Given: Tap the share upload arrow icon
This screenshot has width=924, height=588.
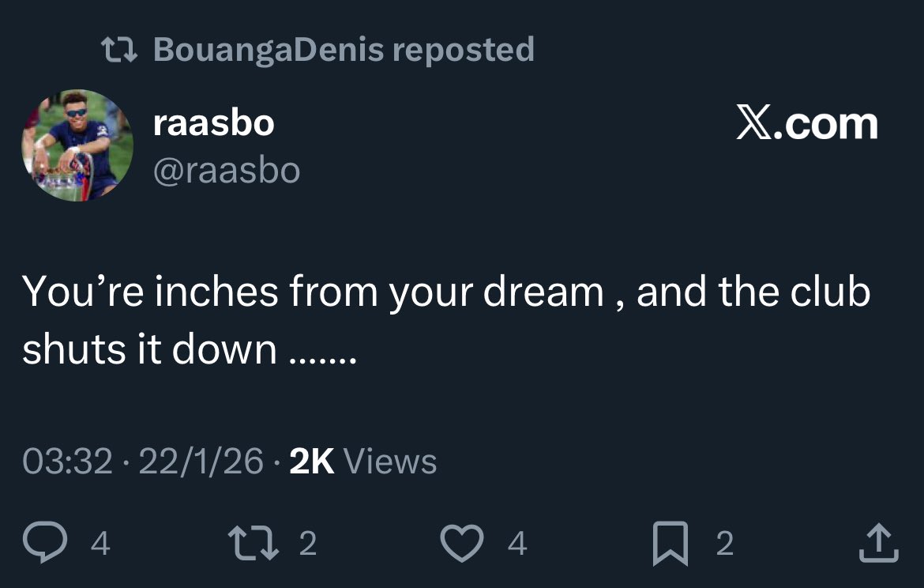Looking at the screenshot, I should point(877,543).
